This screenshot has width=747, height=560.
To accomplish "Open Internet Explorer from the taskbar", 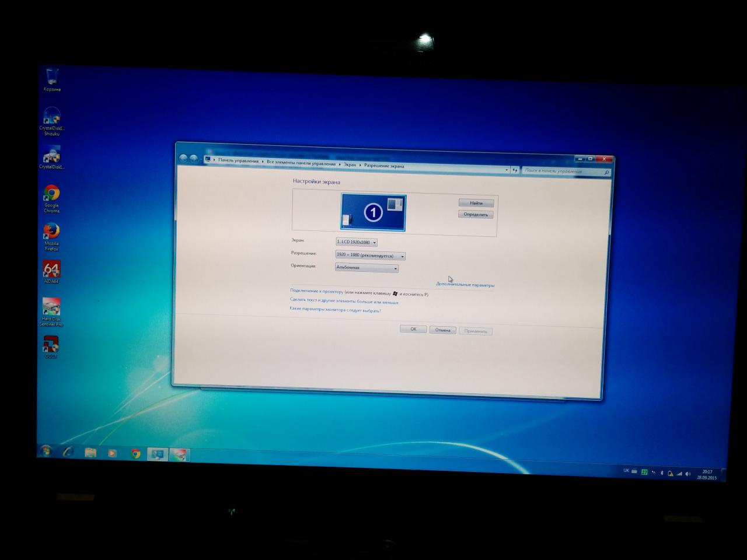I will point(68,452).
